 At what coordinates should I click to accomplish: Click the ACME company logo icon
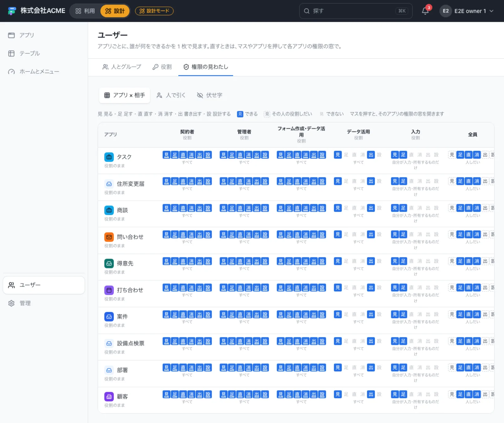[12, 11]
